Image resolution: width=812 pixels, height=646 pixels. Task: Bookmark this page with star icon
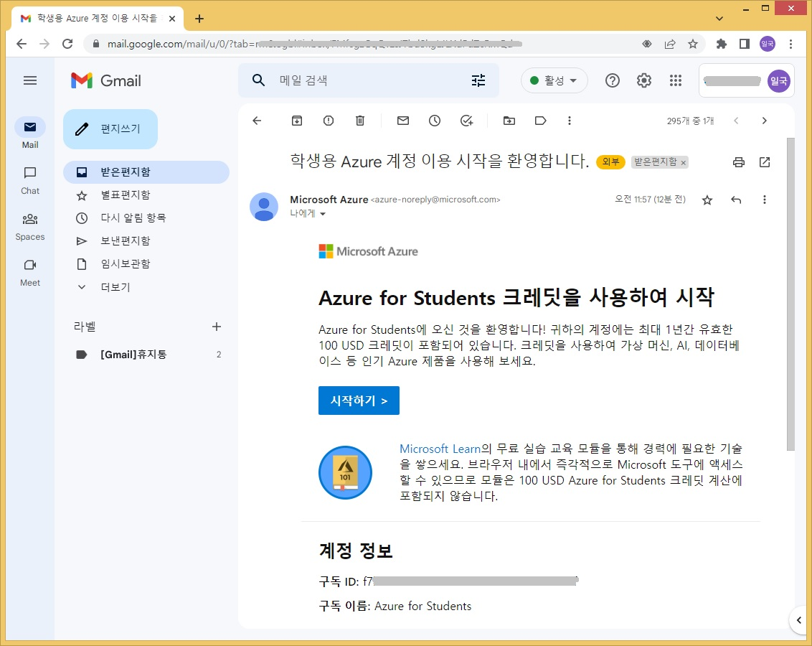coord(693,44)
